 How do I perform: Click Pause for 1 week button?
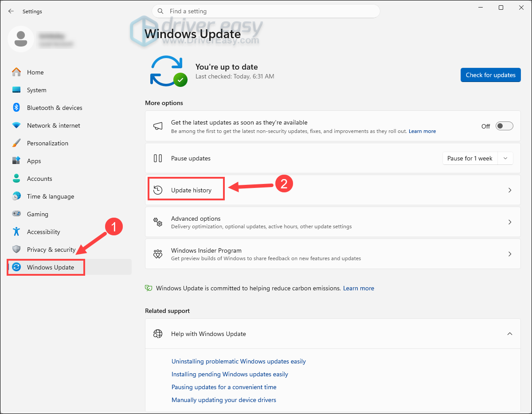[x=470, y=158]
